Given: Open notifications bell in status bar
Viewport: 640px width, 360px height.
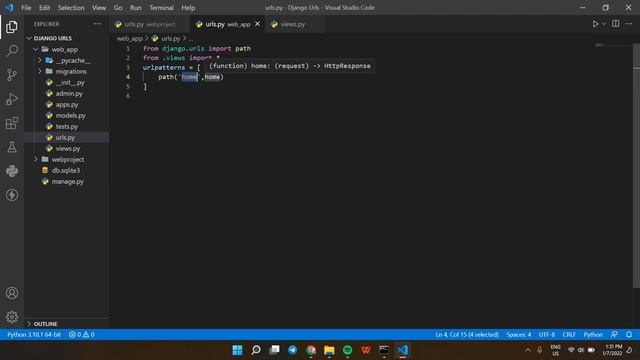Looking at the screenshot, I should coord(629,334).
